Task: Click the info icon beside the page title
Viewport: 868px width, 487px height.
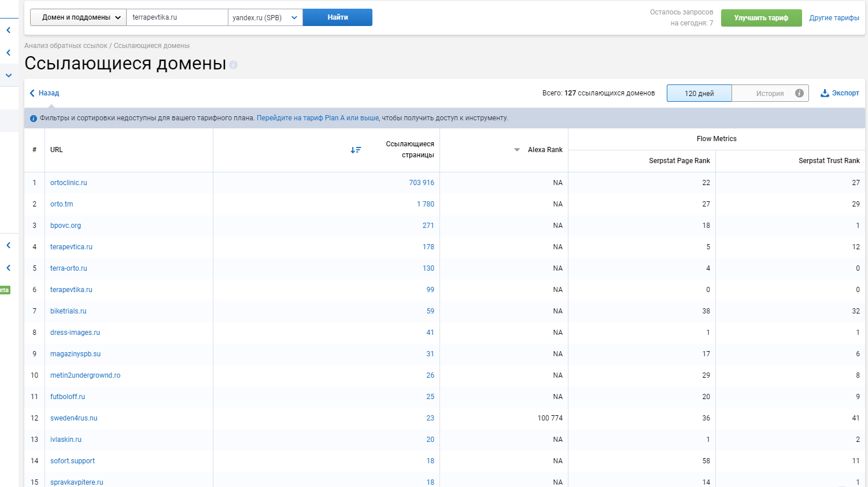Action: [x=234, y=65]
